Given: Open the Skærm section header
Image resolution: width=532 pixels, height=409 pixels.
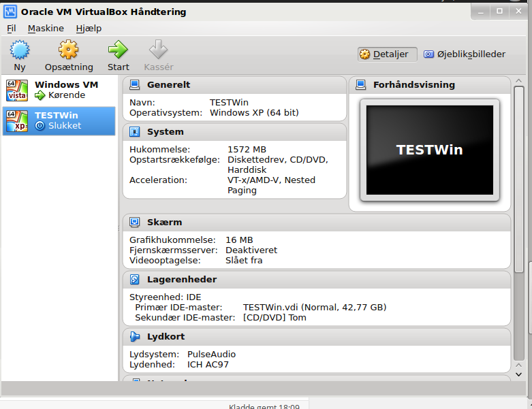Looking at the screenshot, I should (317, 223).
